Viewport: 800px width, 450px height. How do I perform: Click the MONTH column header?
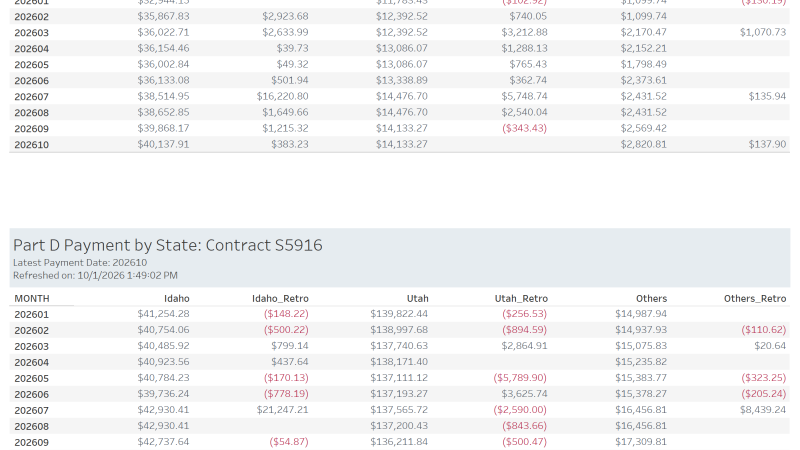32,298
